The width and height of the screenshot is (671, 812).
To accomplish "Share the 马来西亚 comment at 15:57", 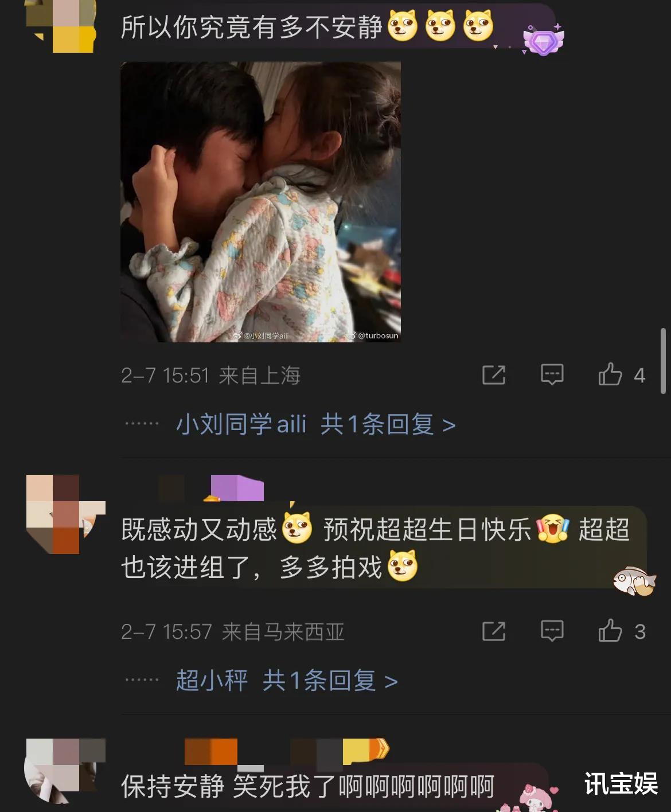I will (494, 631).
